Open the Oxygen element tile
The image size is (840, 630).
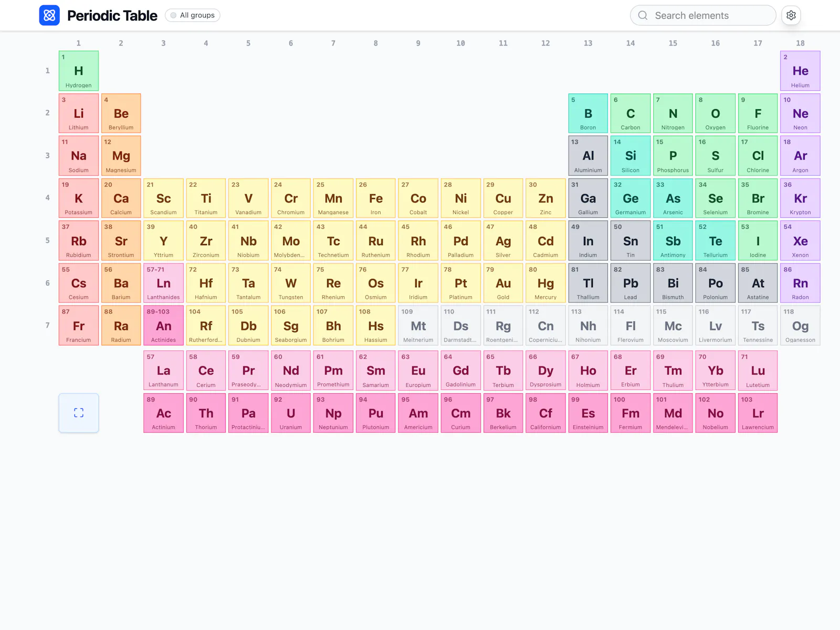[716, 113]
